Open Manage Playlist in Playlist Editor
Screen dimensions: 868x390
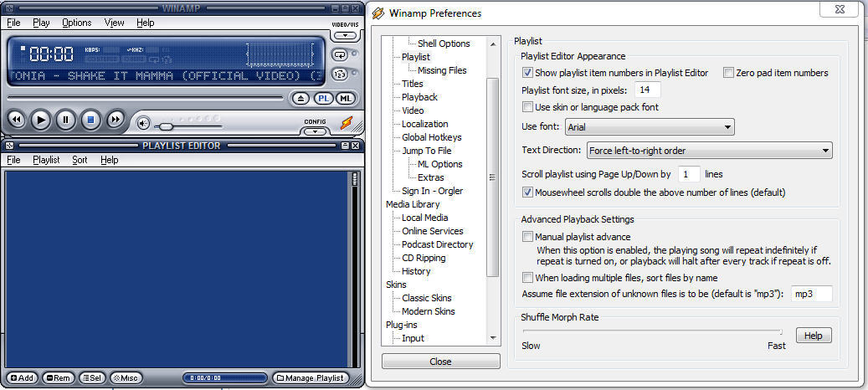[311, 378]
